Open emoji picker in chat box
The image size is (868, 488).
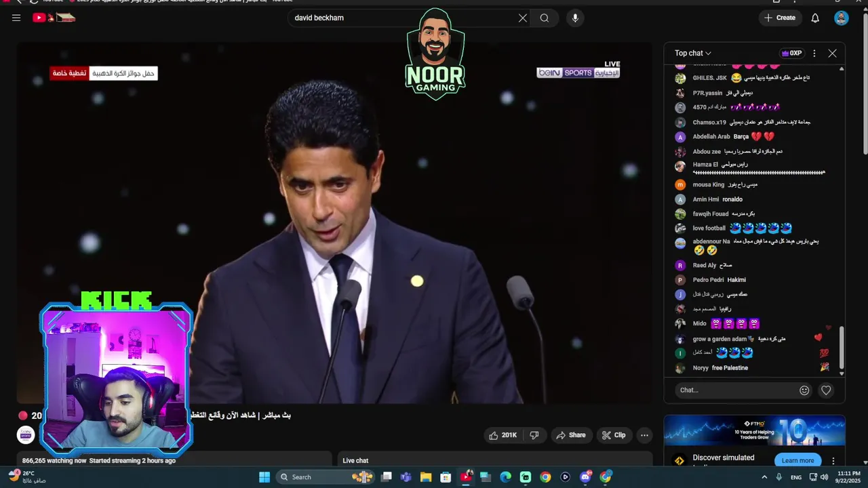804,390
